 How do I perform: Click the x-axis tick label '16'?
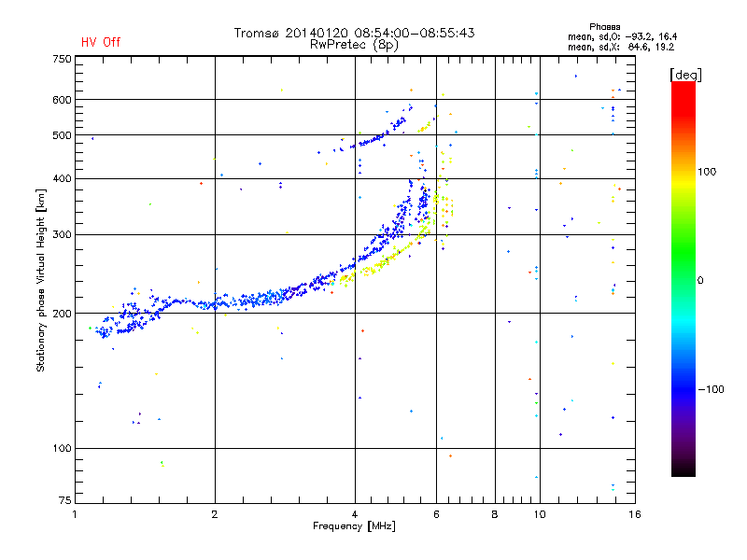click(x=635, y=514)
